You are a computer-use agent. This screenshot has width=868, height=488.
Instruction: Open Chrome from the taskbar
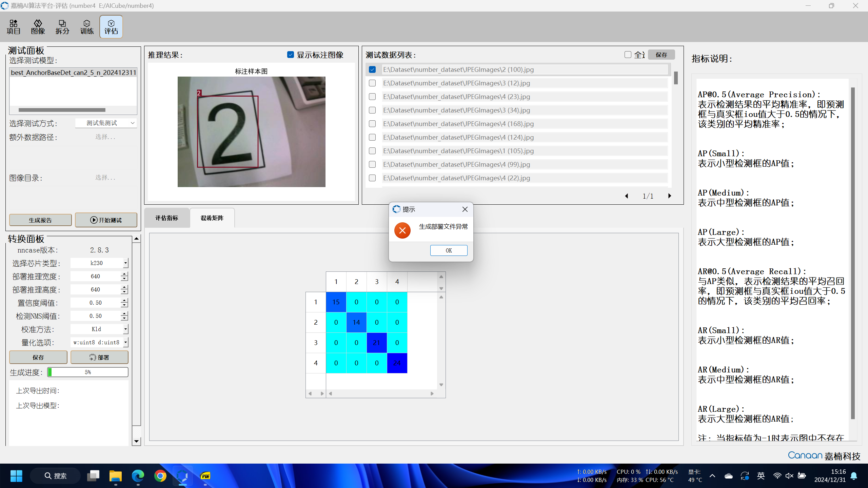(x=160, y=476)
